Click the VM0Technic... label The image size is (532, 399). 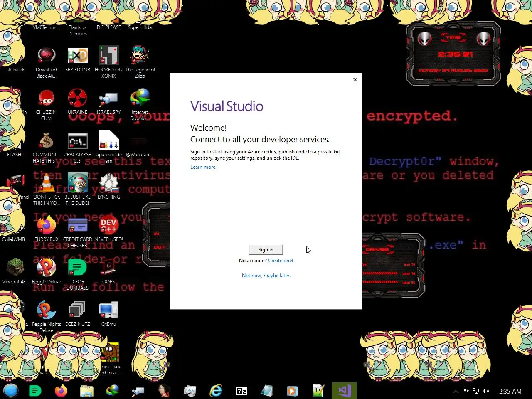[x=46, y=27]
